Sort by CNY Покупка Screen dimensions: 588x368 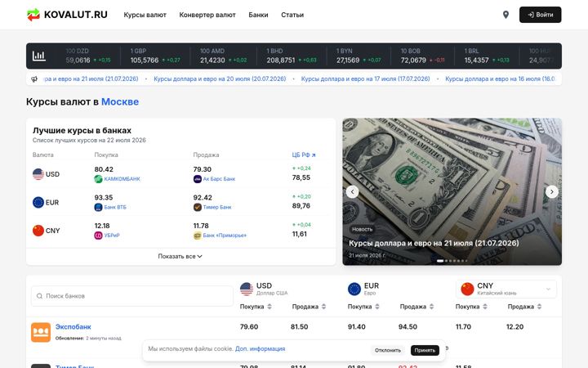[x=471, y=307]
